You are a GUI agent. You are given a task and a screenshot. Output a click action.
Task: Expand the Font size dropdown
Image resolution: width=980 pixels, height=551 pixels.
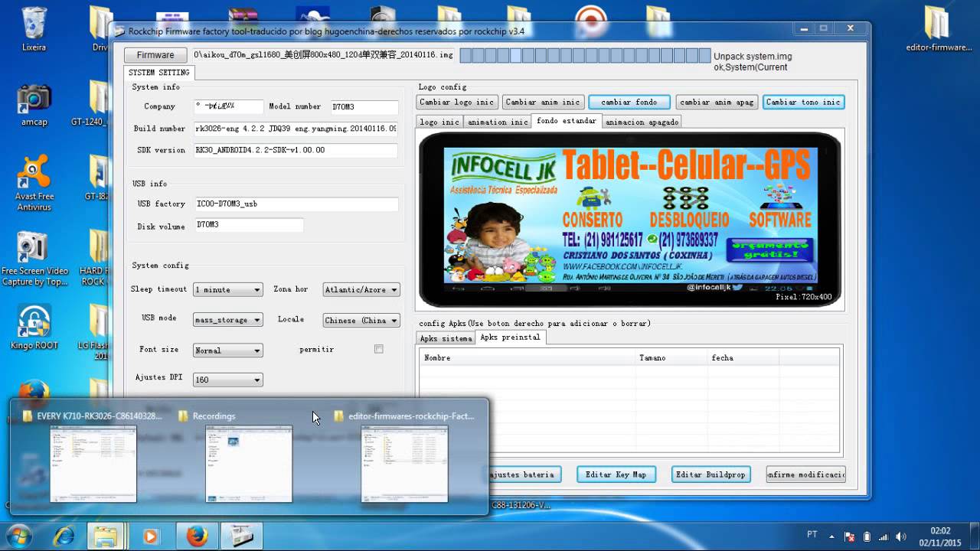tap(228, 350)
